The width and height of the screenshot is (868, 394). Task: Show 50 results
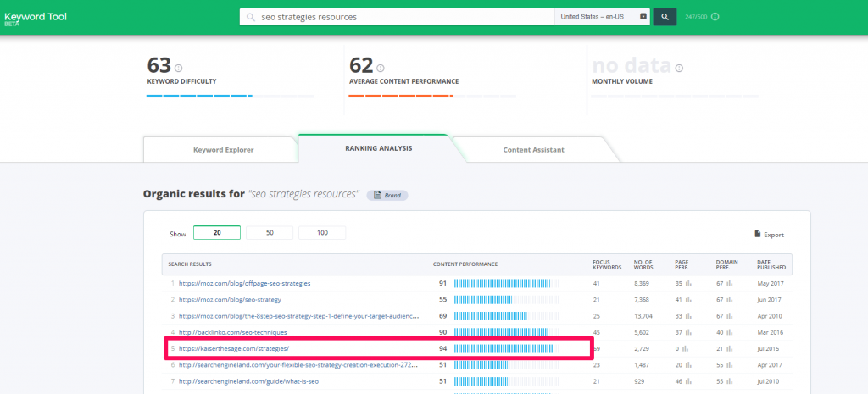(270, 233)
